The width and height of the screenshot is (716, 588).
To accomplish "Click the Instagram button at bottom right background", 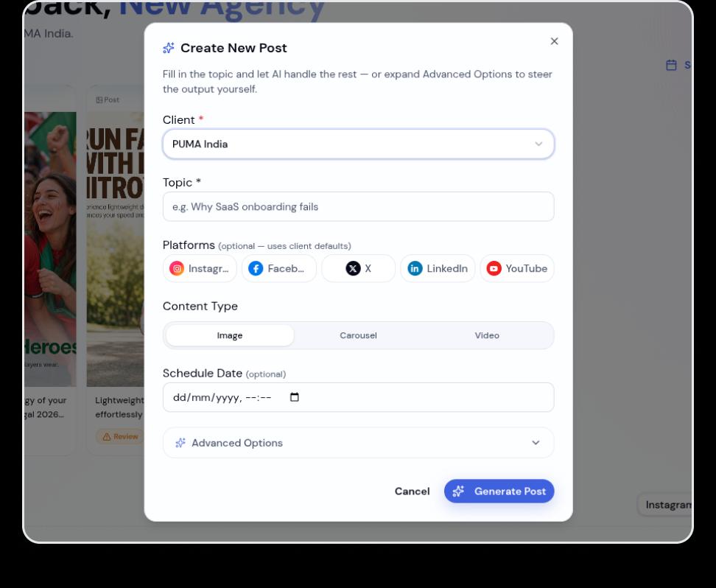I will pos(664,505).
